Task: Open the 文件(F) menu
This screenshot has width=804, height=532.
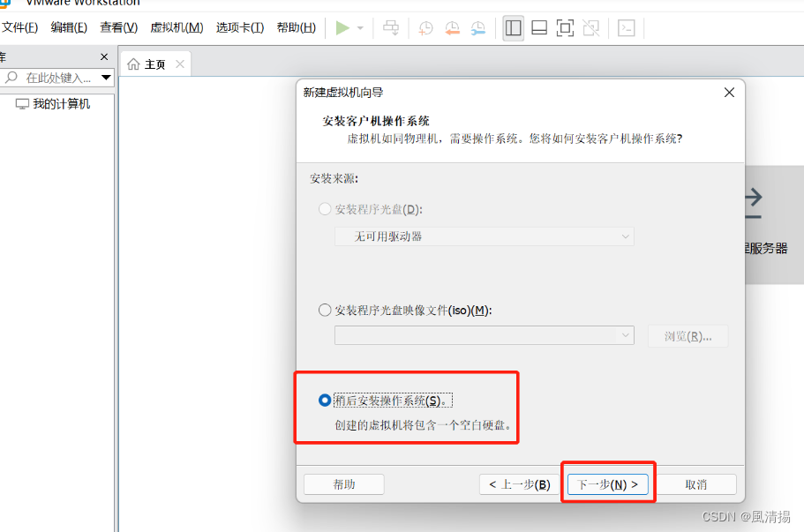Action: (19, 27)
